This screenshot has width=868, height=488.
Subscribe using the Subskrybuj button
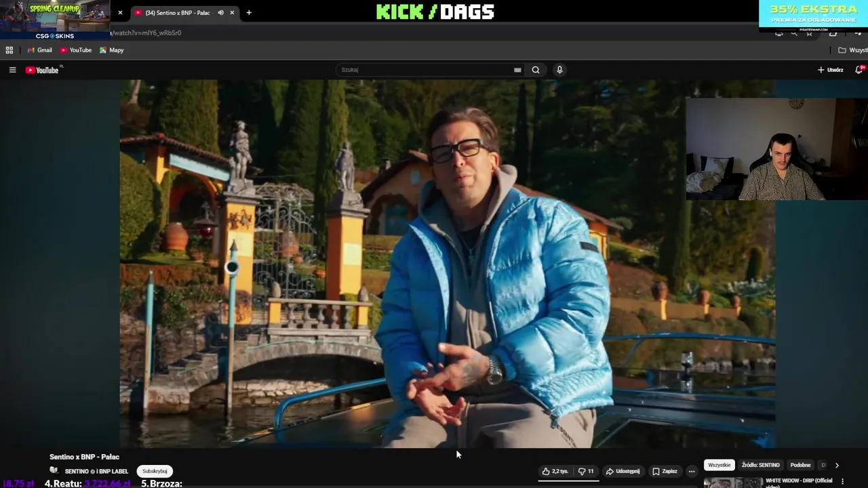tap(155, 471)
